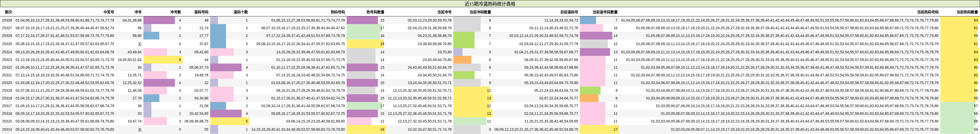Select yellow hot count 18 in row 25325
This screenshot has width=980, height=134.
[x=382, y=44]
